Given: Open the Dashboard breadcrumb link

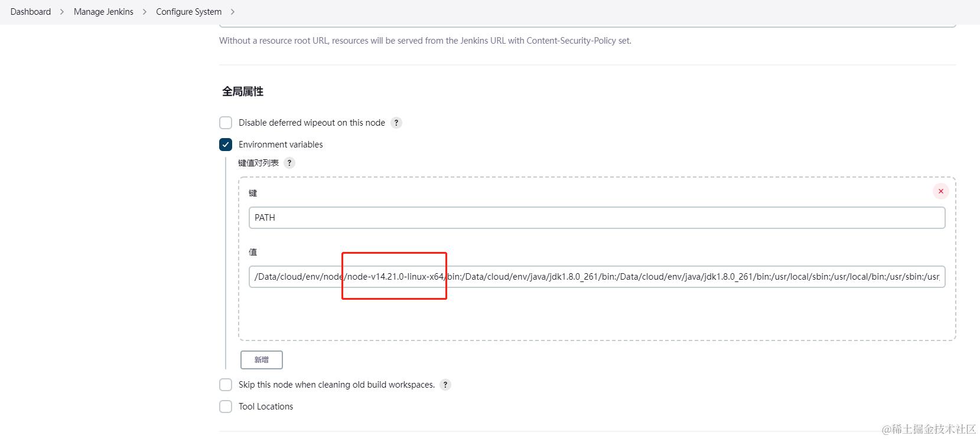Looking at the screenshot, I should point(31,12).
